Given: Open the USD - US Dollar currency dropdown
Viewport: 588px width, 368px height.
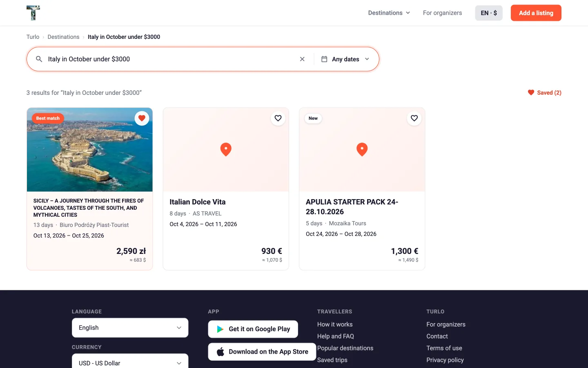Looking at the screenshot, I should click(x=130, y=362).
